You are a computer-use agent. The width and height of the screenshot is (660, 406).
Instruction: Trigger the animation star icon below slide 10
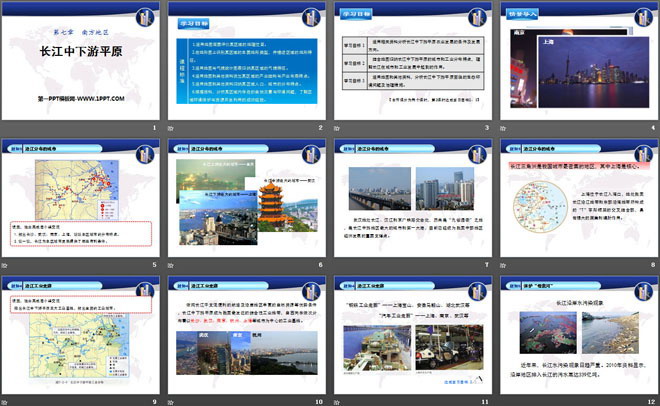pos(171,401)
